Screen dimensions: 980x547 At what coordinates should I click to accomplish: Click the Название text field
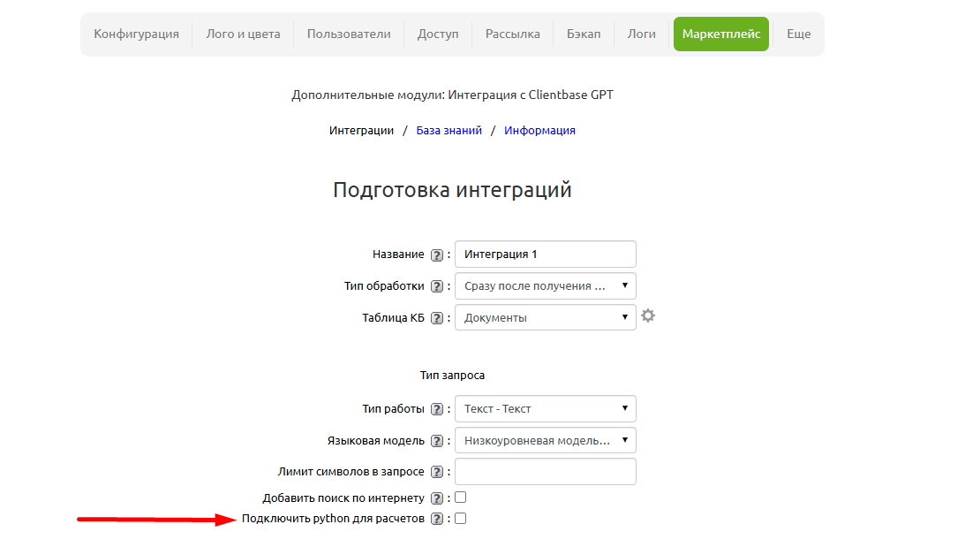pyautogui.click(x=545, y=254)
